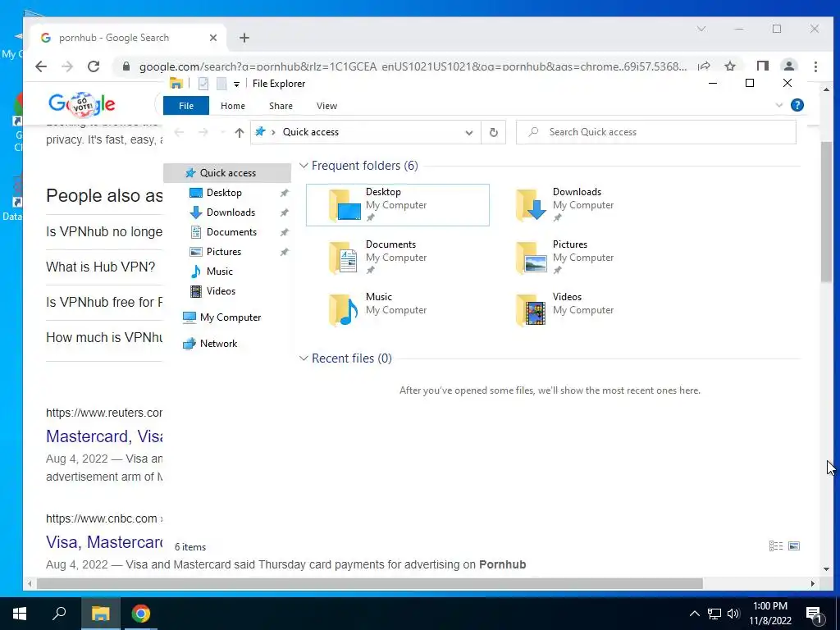The height and width of the screenshot is (630, 840).
Task: Open the Chrome tab search dropdown
Action: 701,29
